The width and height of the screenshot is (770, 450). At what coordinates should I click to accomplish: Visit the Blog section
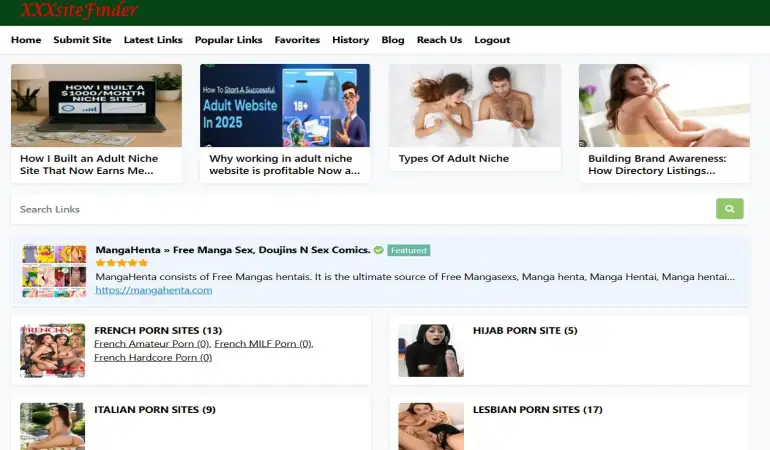[x=393, y=40]
